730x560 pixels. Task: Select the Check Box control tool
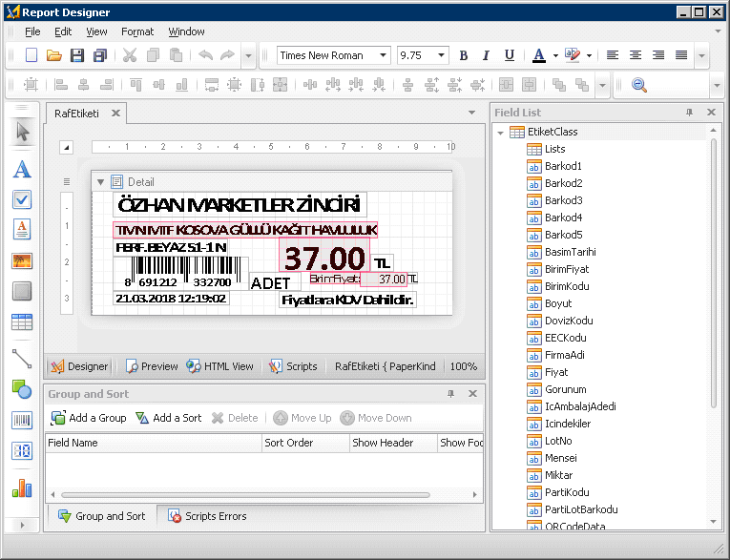tap(22, 199)
